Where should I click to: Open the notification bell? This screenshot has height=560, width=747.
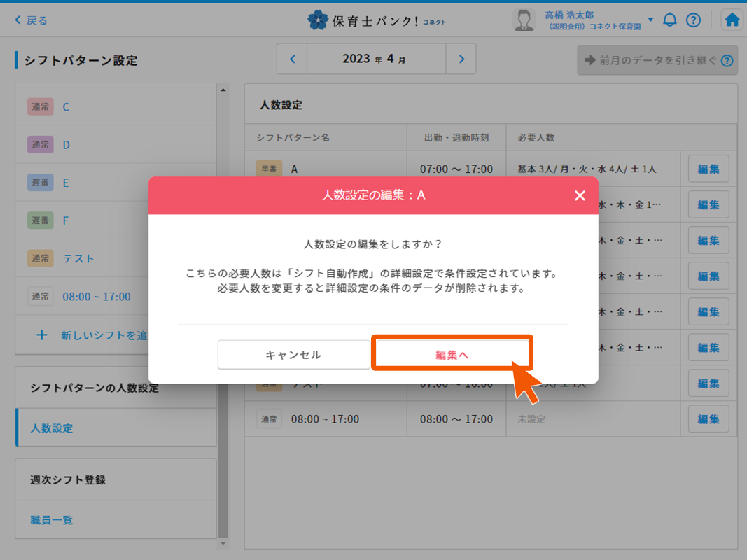[670, 20]
